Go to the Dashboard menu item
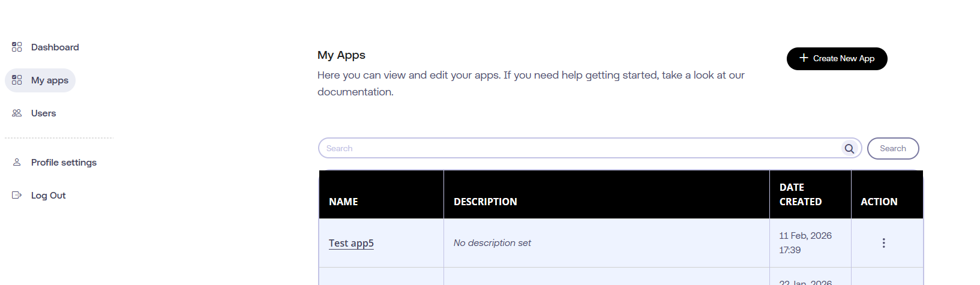 pyautogui.click(x=55, y=47)
